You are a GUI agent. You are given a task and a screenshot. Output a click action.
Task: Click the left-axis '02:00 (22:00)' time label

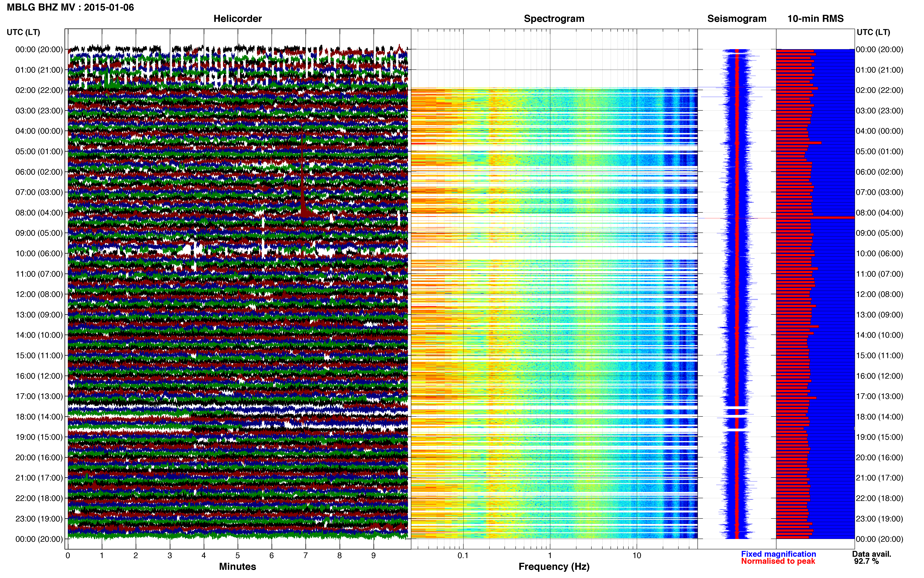pyautogui.click(x=39, y=90)
